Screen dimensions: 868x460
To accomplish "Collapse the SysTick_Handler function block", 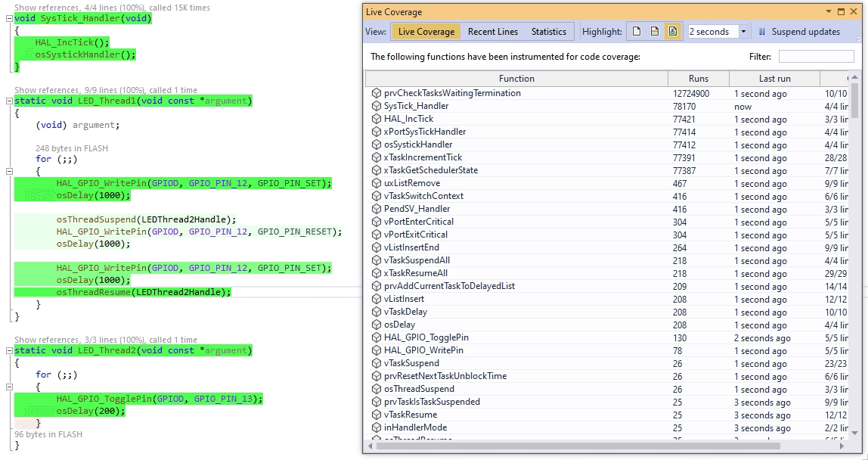I will point(9,18).
